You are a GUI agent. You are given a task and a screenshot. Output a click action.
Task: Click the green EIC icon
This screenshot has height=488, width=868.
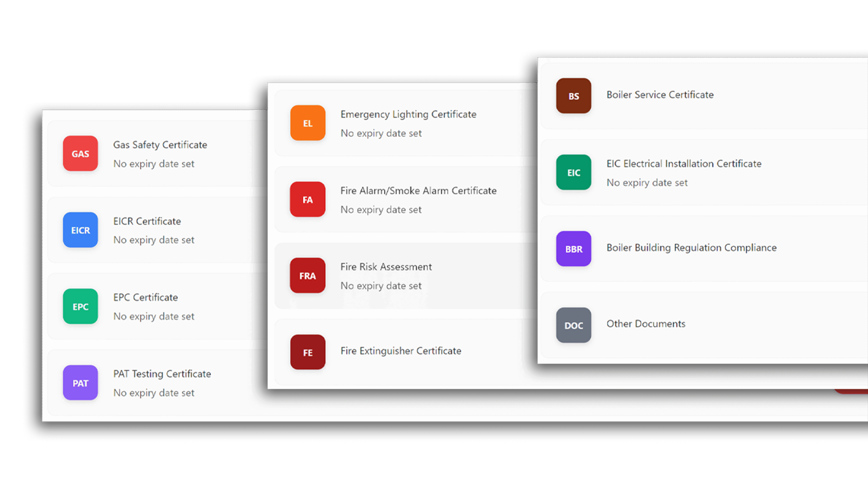[x=573, y=172]
